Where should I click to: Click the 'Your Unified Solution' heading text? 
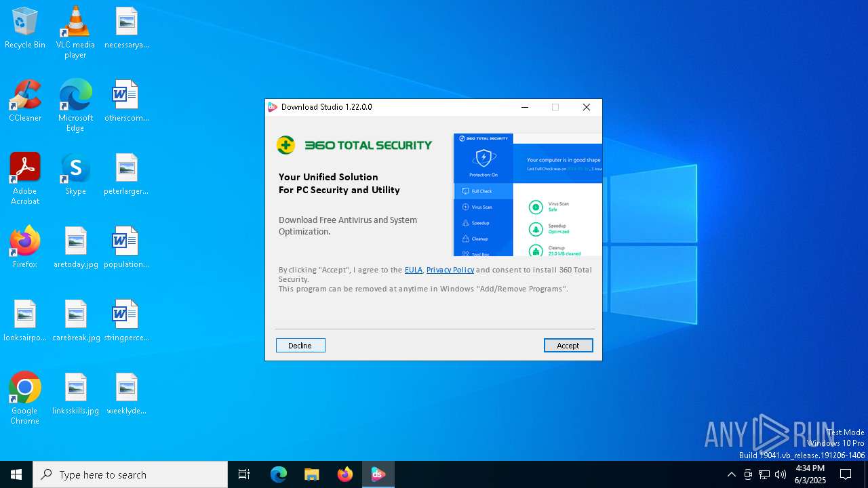pyautogui.click(x=328, y=177)
